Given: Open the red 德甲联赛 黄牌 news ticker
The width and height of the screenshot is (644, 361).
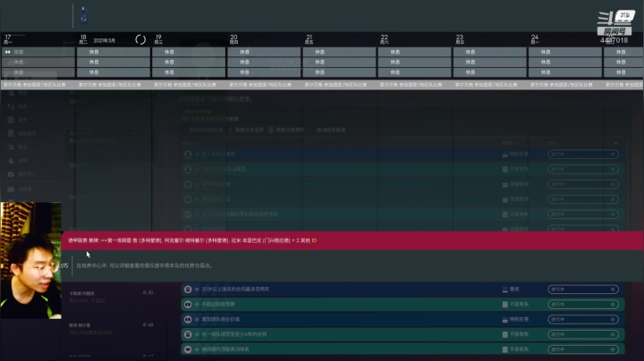Looking at the screenshot, I should tap(352, 240).
